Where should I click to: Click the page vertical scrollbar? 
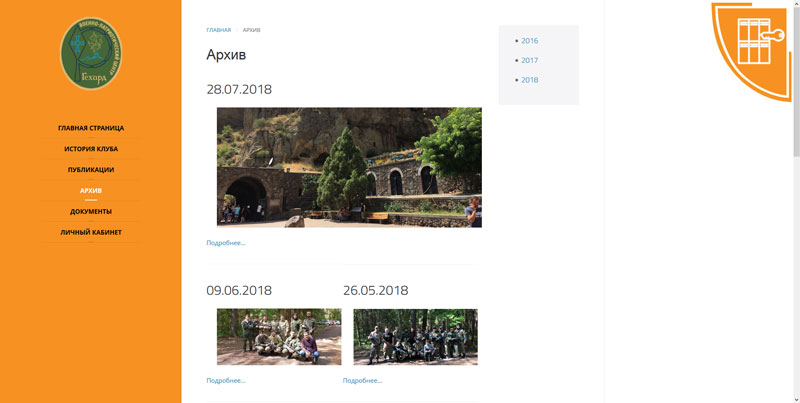795,80
